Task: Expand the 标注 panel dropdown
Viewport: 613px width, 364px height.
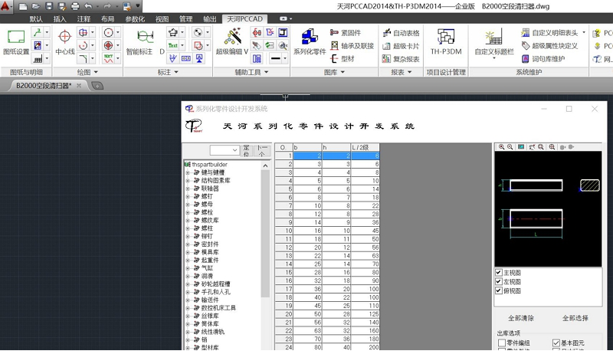Action: [176, 72]
